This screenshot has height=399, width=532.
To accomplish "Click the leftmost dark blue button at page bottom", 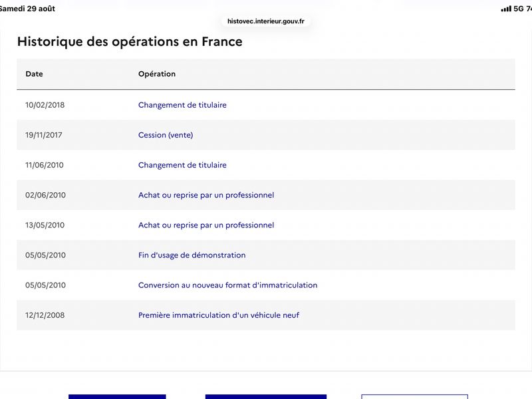I will pyautogui.click(x=117, y=396).
